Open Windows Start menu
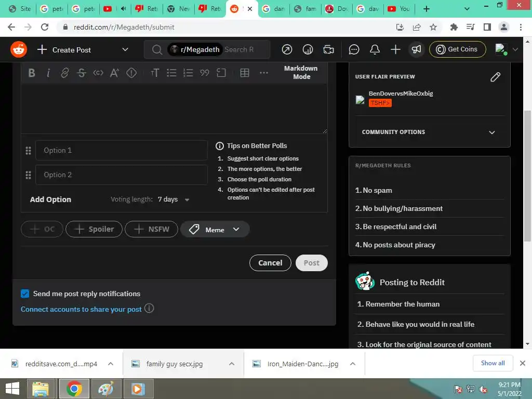Screen dimensions: 532x399 12,389
